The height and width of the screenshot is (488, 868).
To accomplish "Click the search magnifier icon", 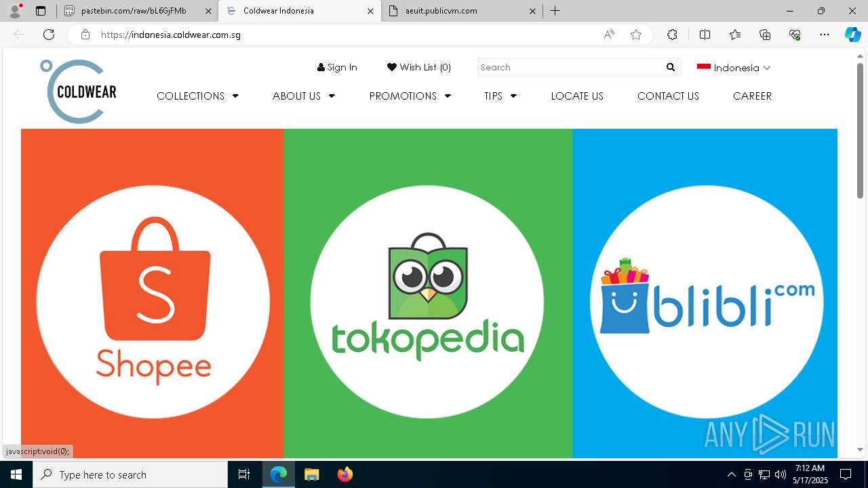I will (x=671, y=67).
